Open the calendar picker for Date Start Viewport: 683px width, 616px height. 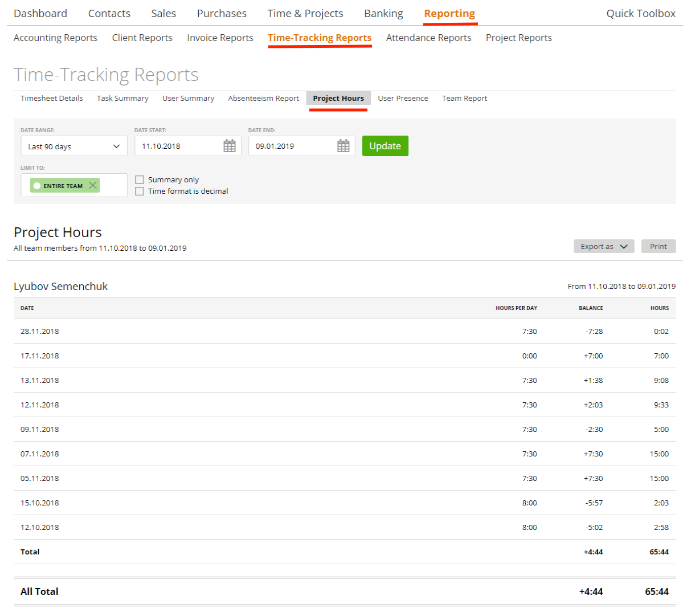pos(229,146)
